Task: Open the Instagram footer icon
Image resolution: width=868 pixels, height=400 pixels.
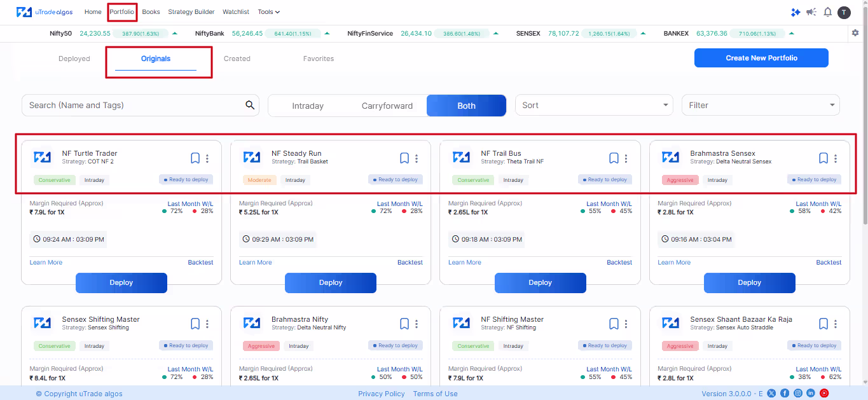Action: pyautogui.click(x=798, y=394)
